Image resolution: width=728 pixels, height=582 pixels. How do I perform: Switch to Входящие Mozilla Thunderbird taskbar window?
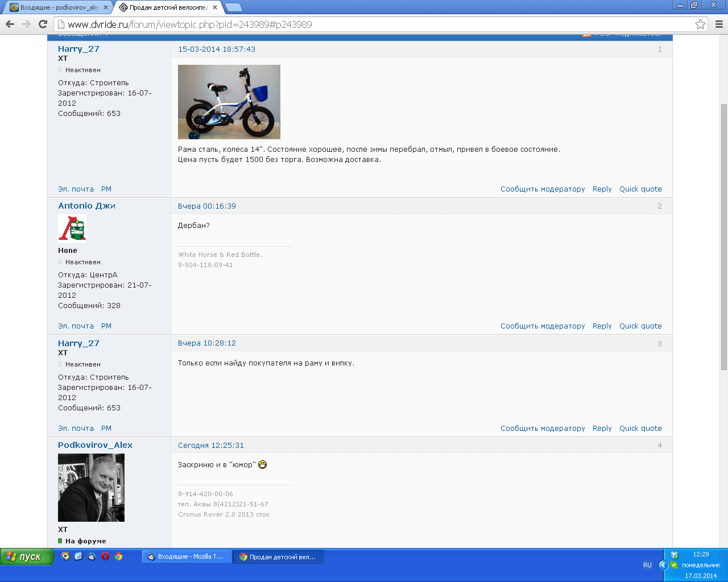click(x=187, y=557)
